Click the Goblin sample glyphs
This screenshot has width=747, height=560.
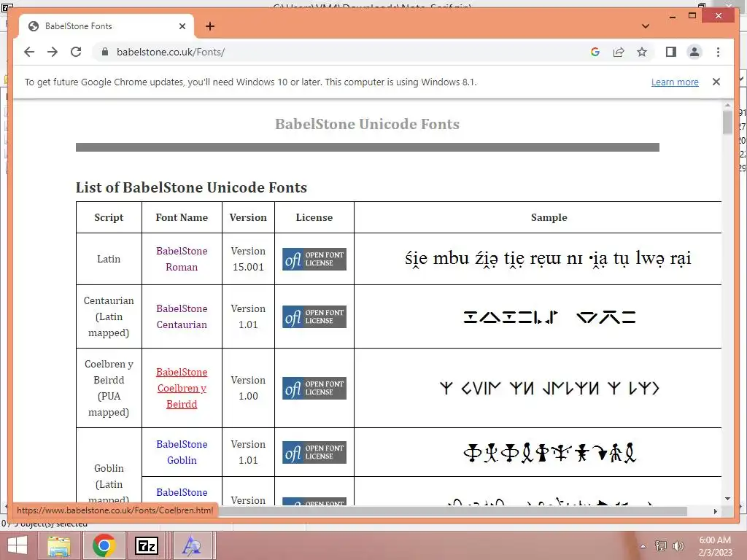[549, 452]
